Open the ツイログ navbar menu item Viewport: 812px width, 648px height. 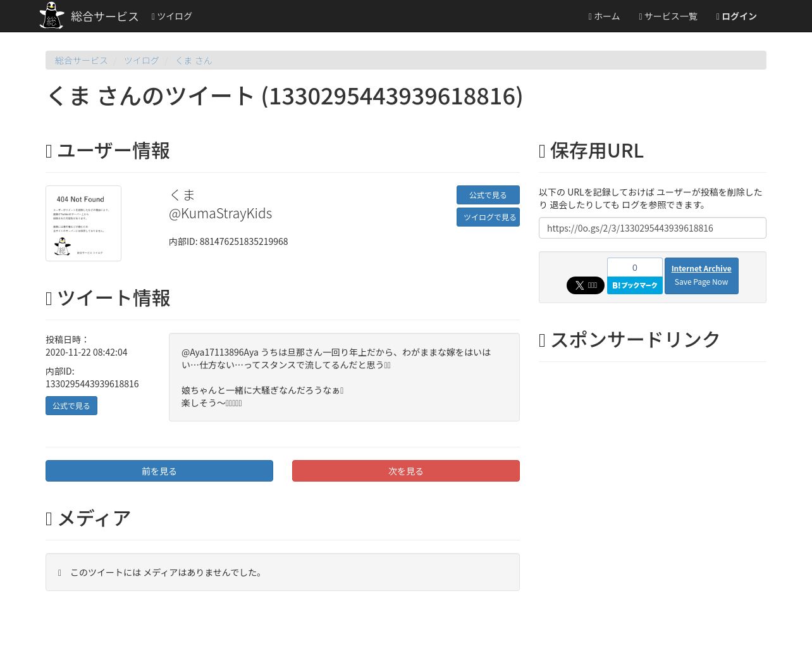point(171,16)
